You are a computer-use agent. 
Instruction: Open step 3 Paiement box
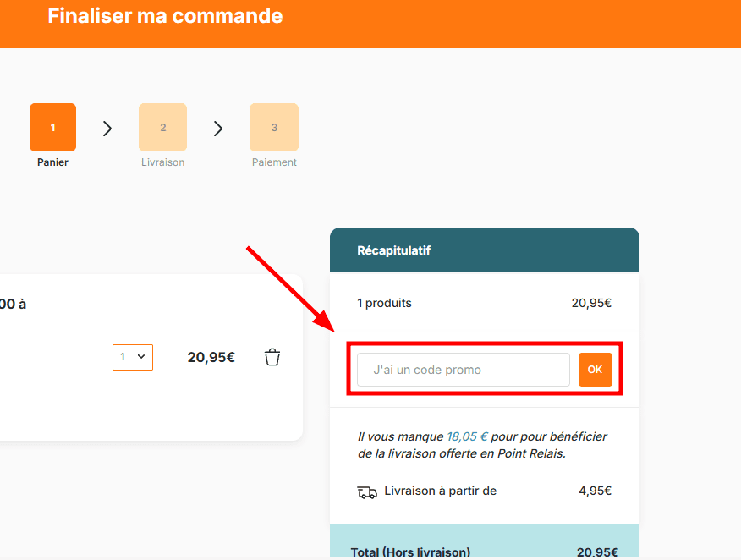tap(274, 128)
